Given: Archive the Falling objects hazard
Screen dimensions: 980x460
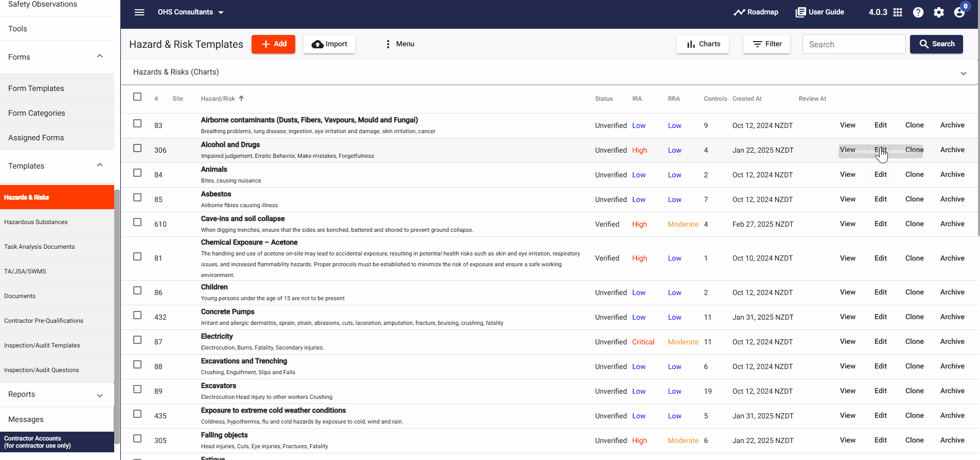Looking at the screenshot, I should [x=952, y=440].
